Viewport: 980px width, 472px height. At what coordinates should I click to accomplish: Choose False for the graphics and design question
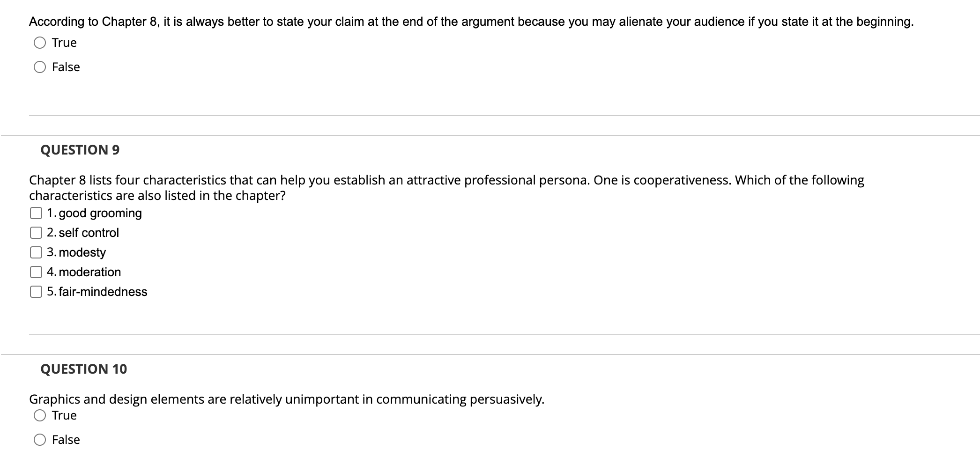point(40,440)
